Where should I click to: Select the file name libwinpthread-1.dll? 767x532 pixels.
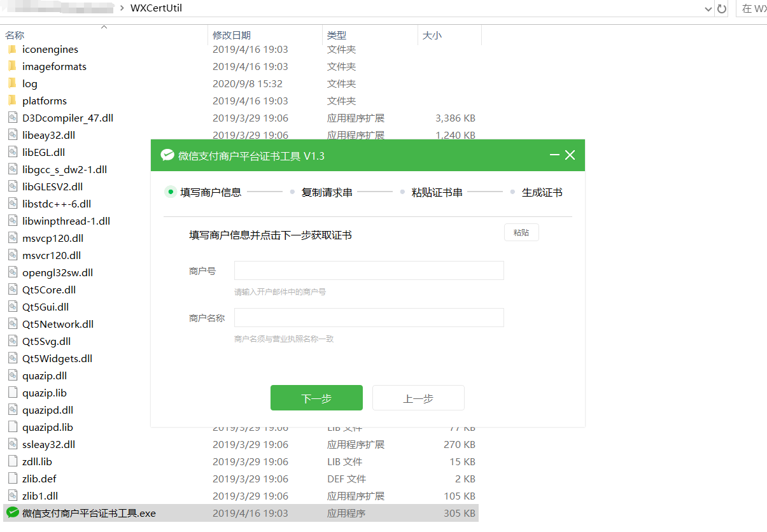[66, 221]
